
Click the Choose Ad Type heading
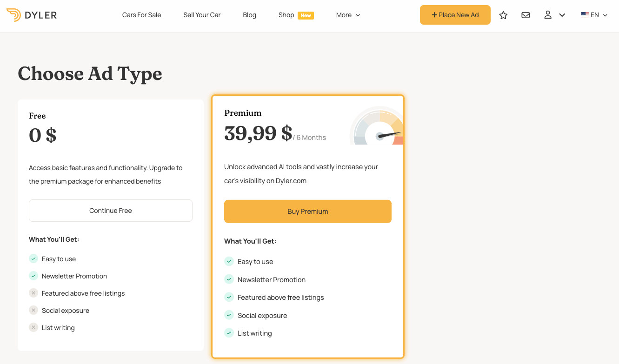point(90,73)
